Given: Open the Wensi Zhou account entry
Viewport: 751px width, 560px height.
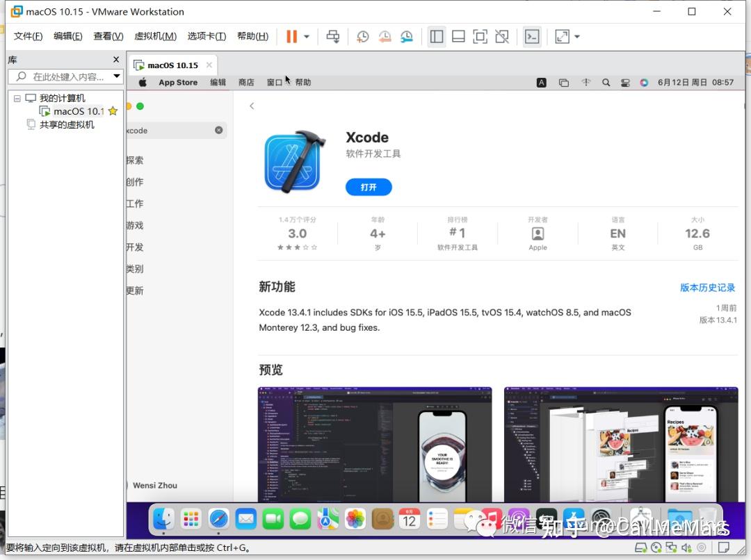Looking at the screenshot, I should point(154,485).
